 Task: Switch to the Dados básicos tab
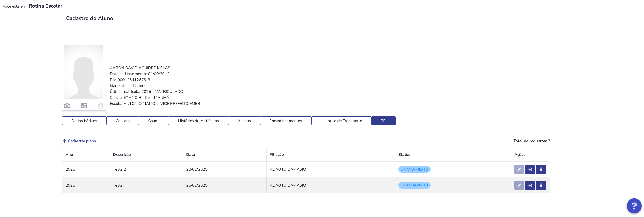pyautogui.click(x=84, y=121)
